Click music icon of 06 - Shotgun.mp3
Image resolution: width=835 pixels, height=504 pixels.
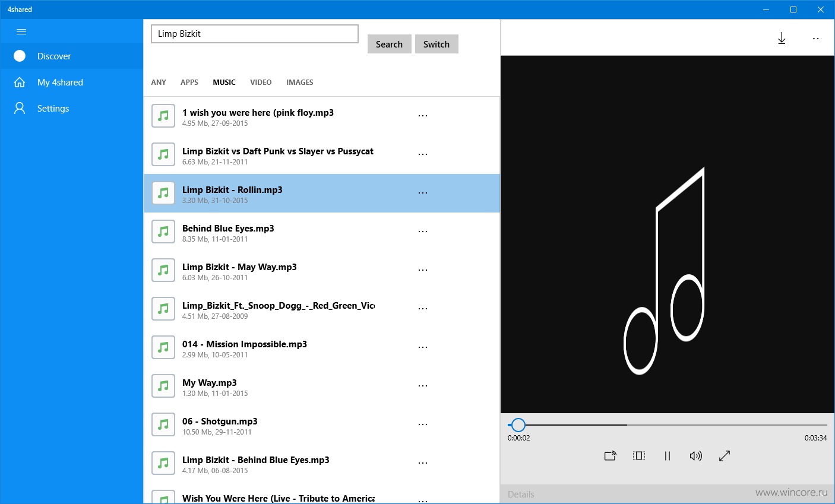point(163,424)
